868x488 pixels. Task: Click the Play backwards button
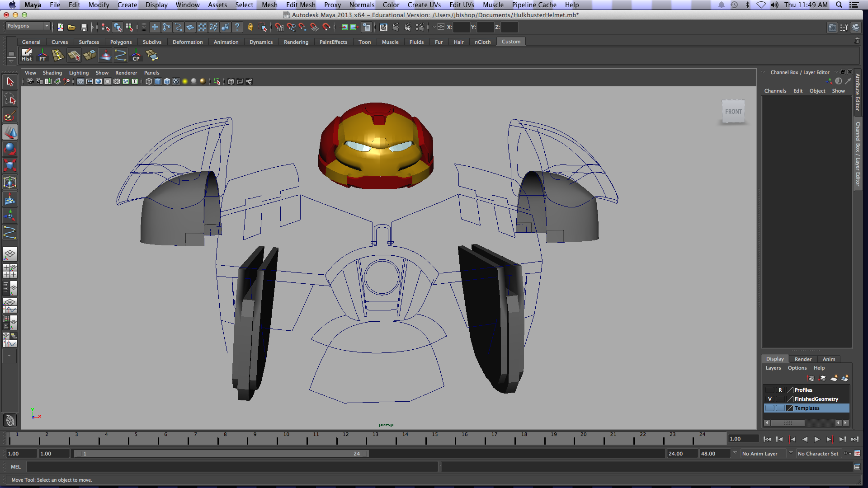tap(805, 439)
